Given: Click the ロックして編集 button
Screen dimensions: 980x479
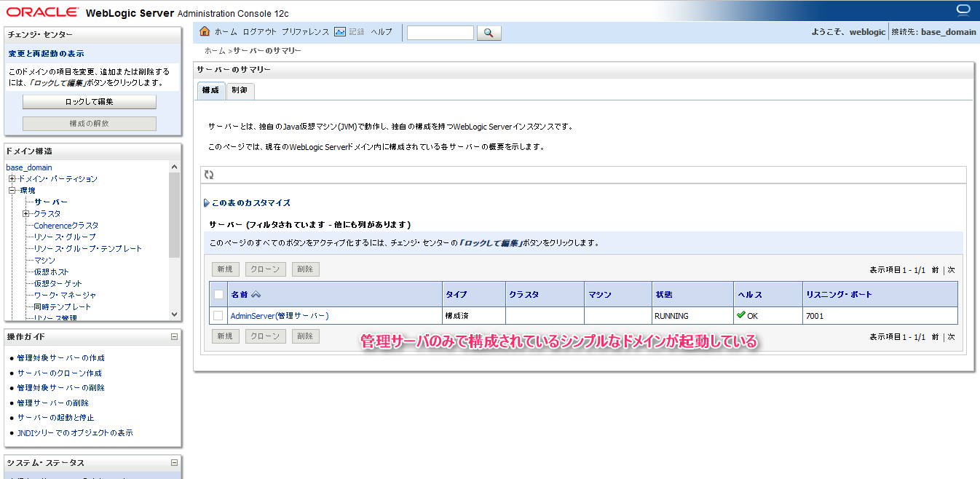Looking at the screenshot, I should pos(90,102).
